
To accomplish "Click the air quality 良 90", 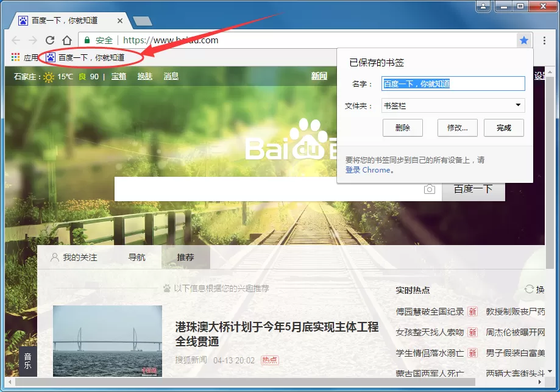I will pos(88,76).
